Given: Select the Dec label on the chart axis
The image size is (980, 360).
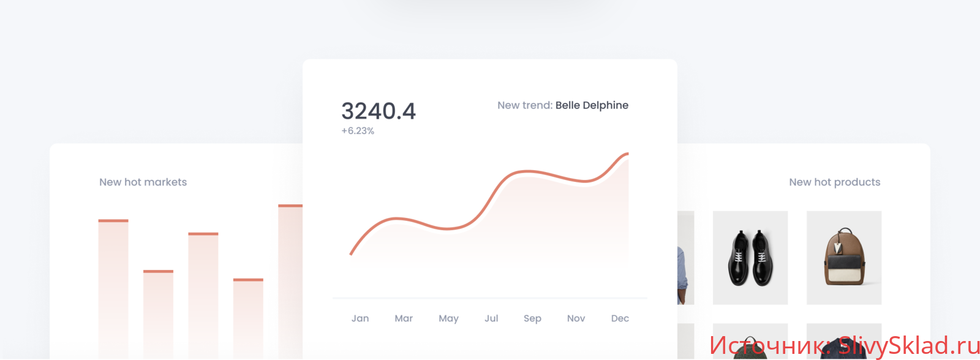Looking at the screenshot, I should [x=620, y=318].
